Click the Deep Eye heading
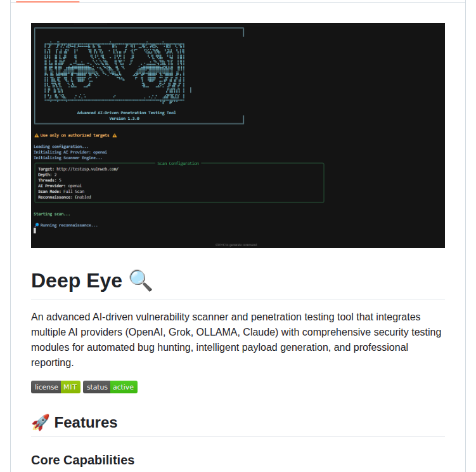476x472 pixels. tap(92, 280)
